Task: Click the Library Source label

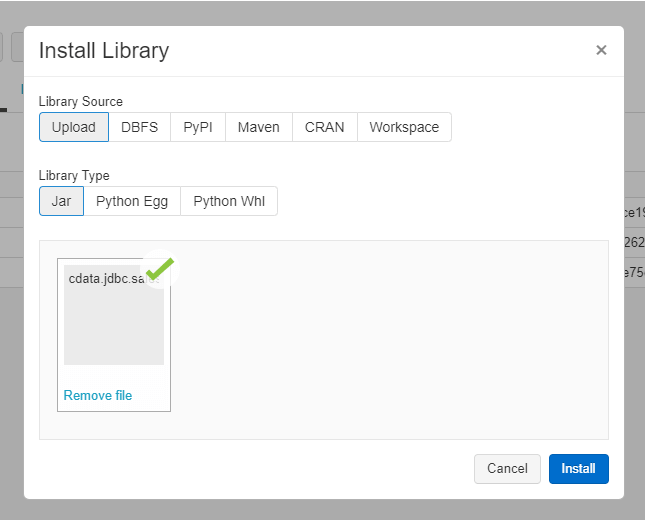Action: pyautogui.click(x=81, y=102)
